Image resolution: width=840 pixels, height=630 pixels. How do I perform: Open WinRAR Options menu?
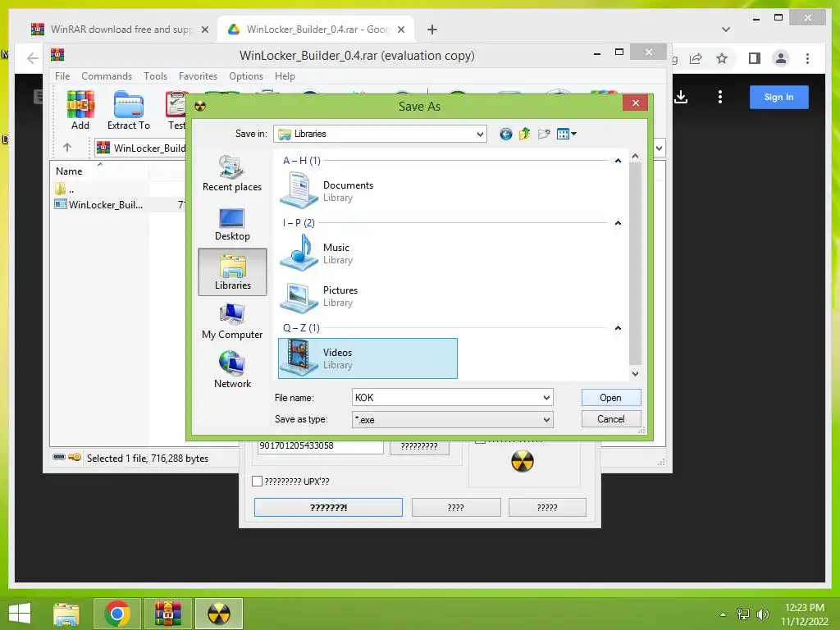246,76
